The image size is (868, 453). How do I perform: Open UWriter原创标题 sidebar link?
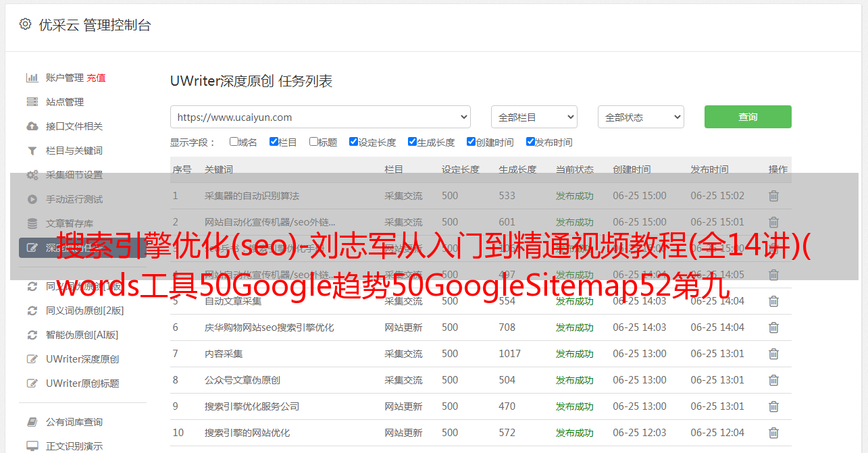(82, 383)
